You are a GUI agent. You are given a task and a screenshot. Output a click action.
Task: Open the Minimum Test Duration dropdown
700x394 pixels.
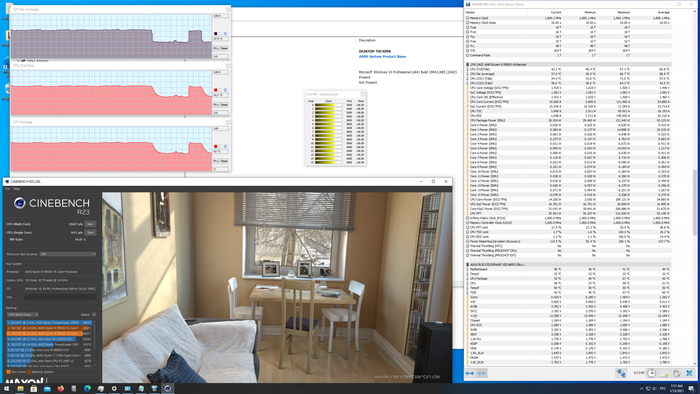click(68, 254)
